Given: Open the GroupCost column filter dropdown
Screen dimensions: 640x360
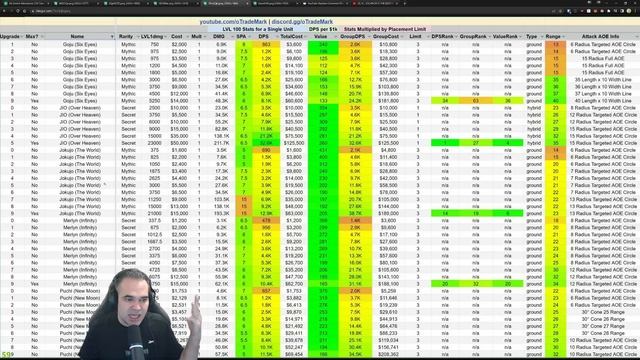Looking at the screenshot, I should pyautogui.click(x=402, y=37).
